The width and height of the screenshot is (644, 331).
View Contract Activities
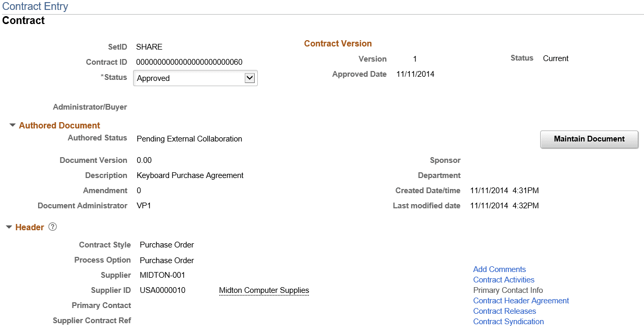[x=503, y=279]
